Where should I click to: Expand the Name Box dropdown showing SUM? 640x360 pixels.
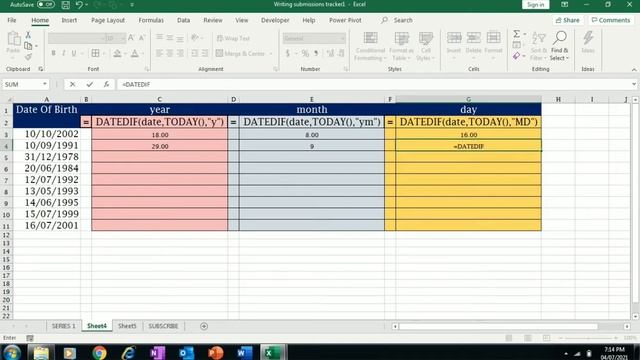click(x=44, y=84)
